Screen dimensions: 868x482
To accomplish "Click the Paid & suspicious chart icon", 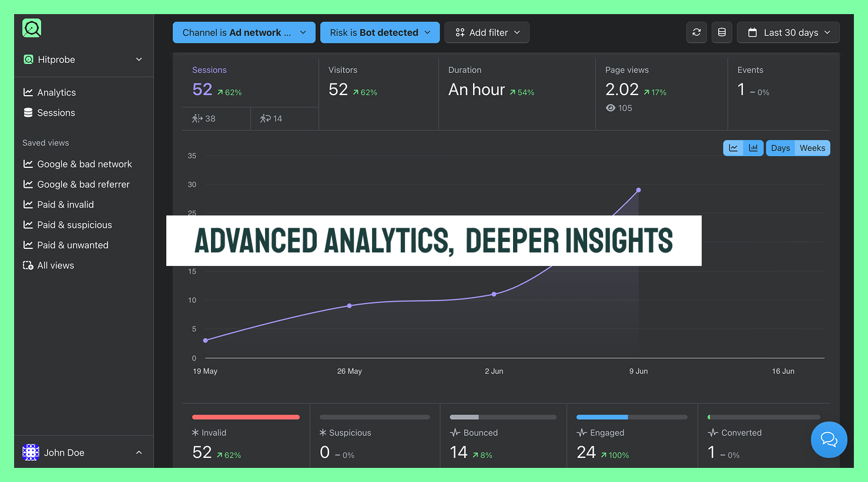I will (x=28, y=225).
